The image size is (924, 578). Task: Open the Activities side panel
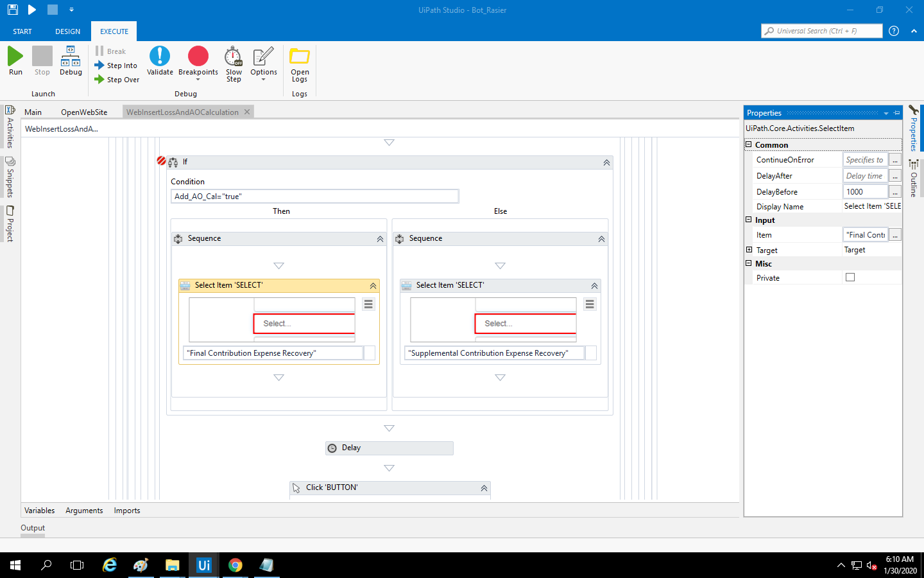(x=10, y=127)
